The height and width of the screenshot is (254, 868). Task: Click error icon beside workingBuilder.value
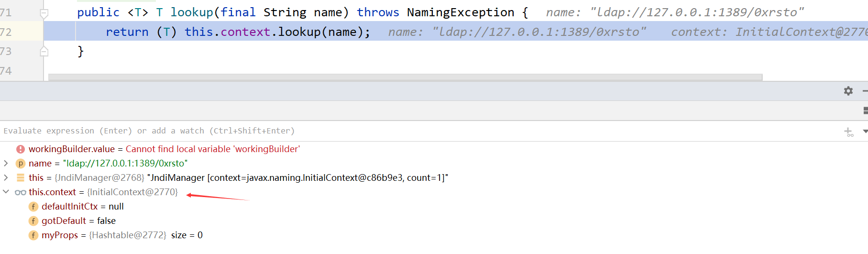21,149
